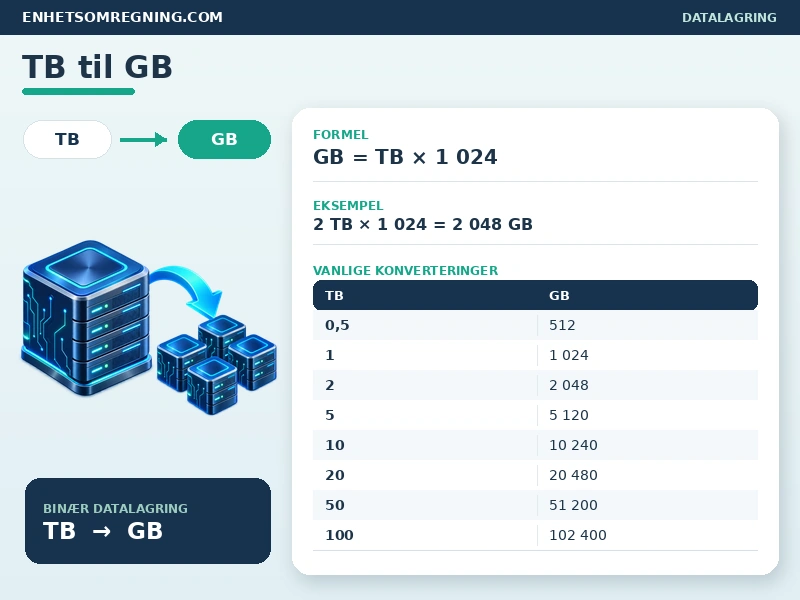Click the 20 TB row cell

pyautogui.click(x=335, y=475)
